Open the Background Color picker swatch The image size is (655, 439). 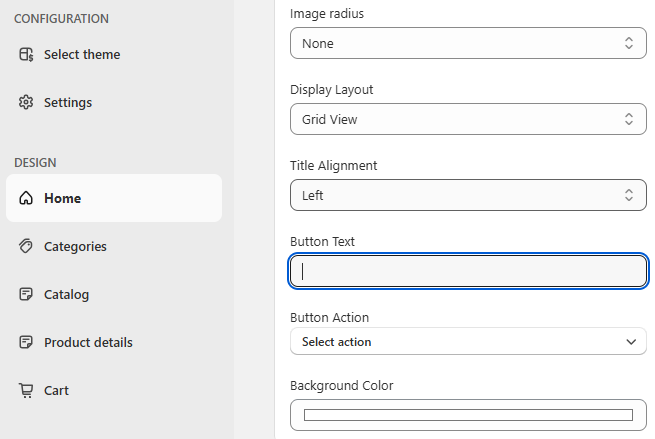coord(468,415)
